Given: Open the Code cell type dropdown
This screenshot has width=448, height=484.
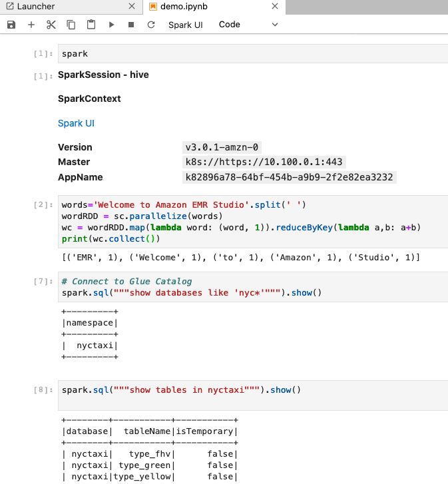Looking at the screenshot, I should [249, 25].
